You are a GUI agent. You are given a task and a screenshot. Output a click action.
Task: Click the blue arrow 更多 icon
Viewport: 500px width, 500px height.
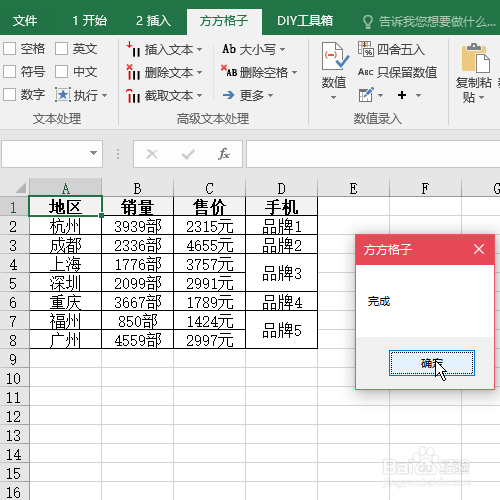tap(229, 95)
